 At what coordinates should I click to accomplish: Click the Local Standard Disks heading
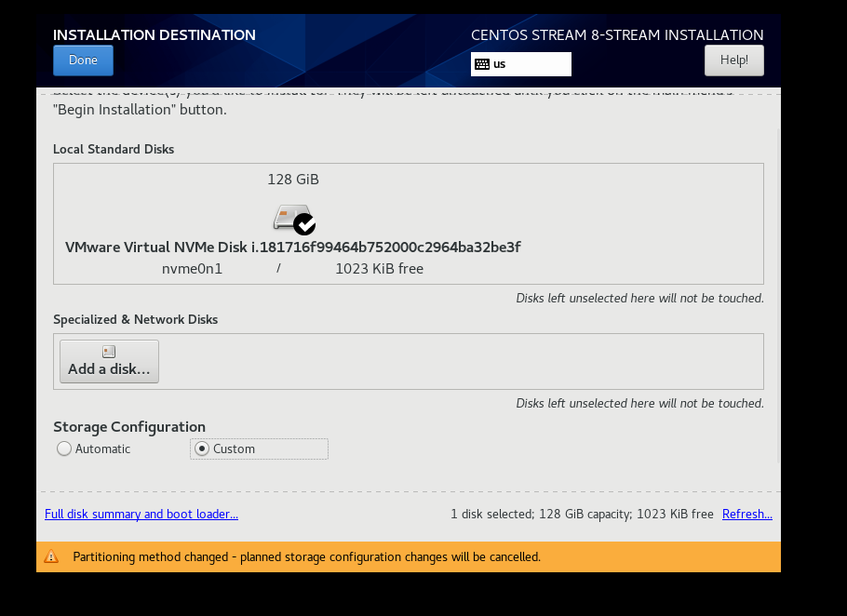click(114, 149)
